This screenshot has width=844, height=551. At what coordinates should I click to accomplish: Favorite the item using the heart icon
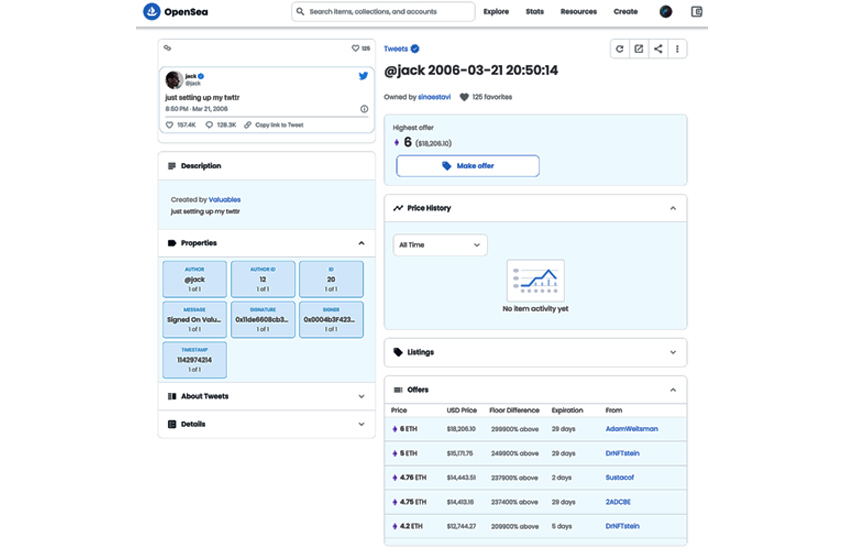point(355,48)
